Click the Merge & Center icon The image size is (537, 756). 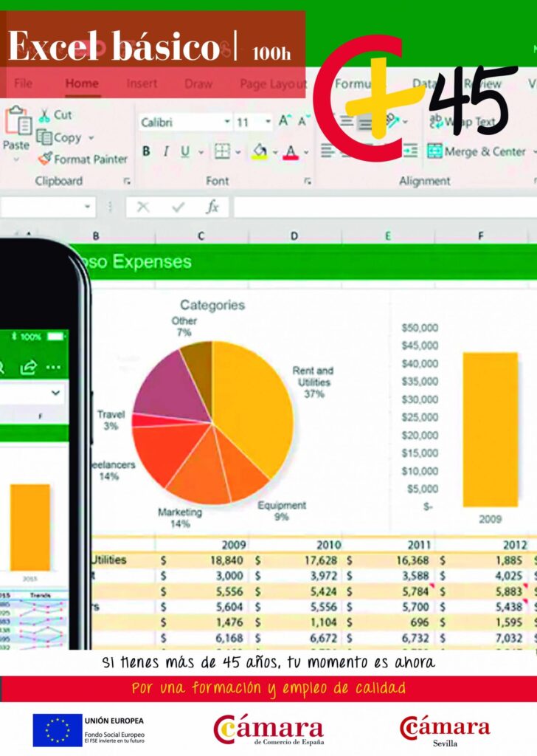tap(434, 151)
